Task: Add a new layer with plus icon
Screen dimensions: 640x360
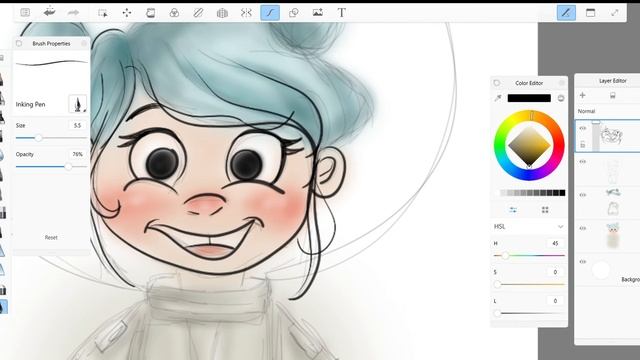Action: pos(582,95)
